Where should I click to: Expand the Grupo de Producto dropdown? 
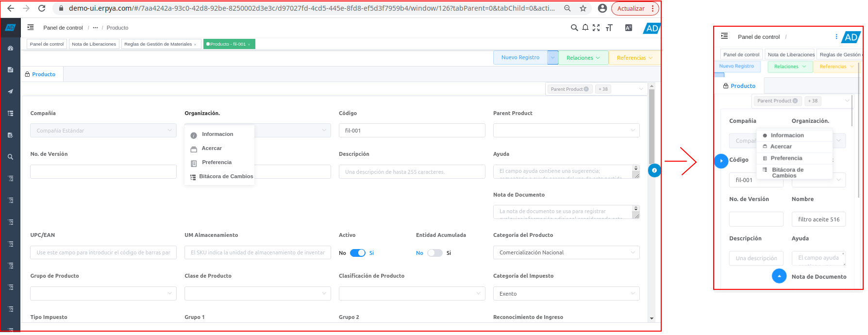click(x=103, y=294)
